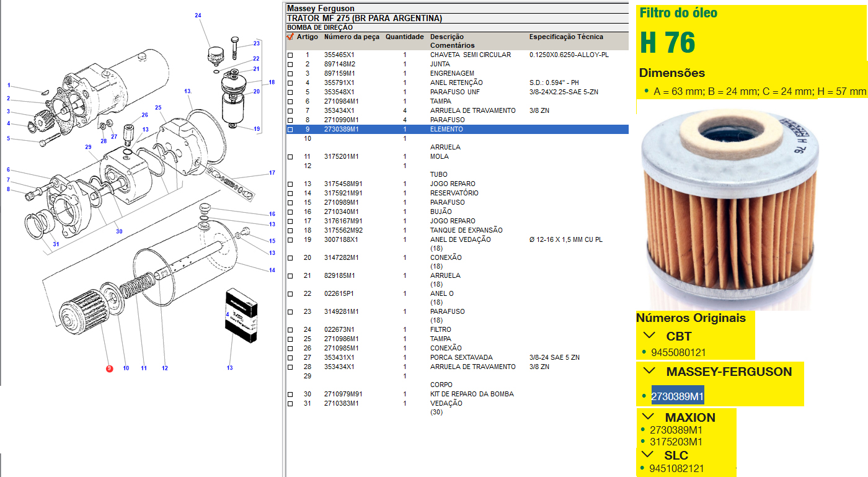Tick the checkbox for item 1 CHAVETA
Screen dimensions: 868x477
click(x=290, y=55)
